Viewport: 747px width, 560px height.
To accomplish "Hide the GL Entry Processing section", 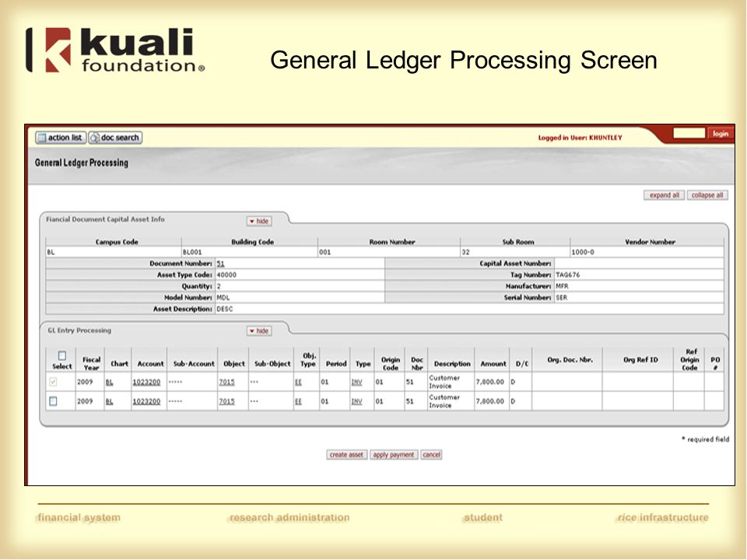I will [259, 331].
